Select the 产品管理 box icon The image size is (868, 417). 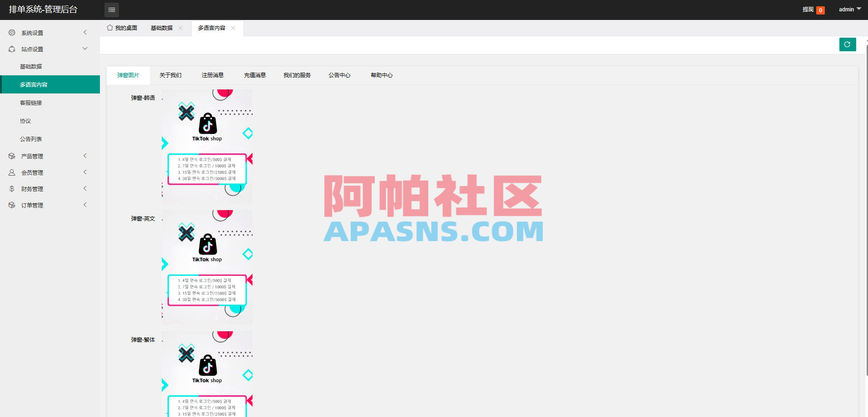11,156
